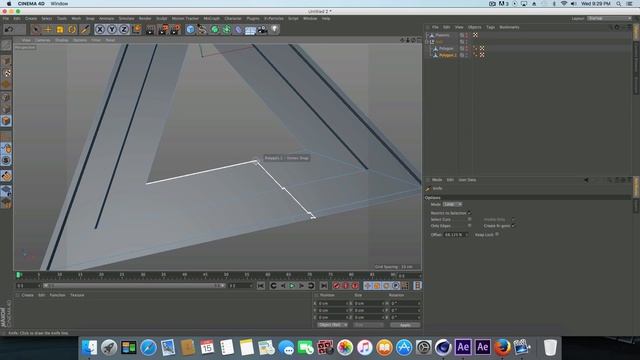Click the Offset percentage field
This screenshot has height=360, width=640.
[456, 235]
